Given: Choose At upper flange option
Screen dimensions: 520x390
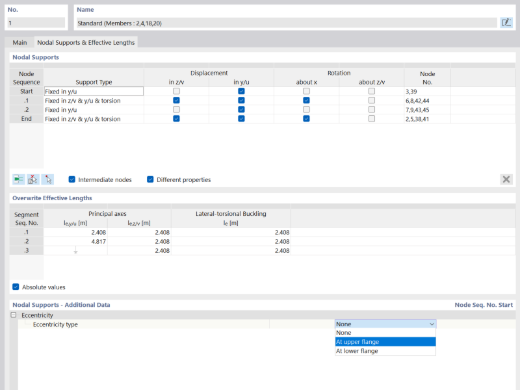Looking at the screenshot, I should coord(385,342).
